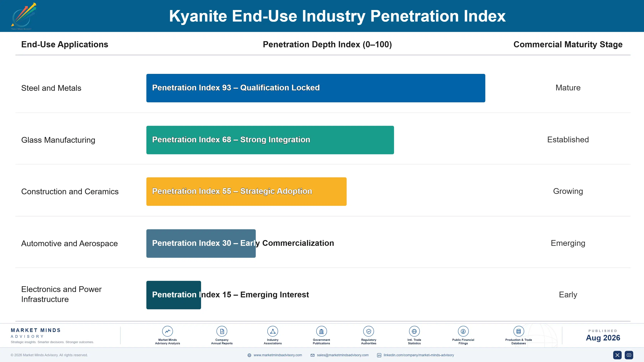
Task: Click the Established maturity stage text
Action: pos(568,140)
